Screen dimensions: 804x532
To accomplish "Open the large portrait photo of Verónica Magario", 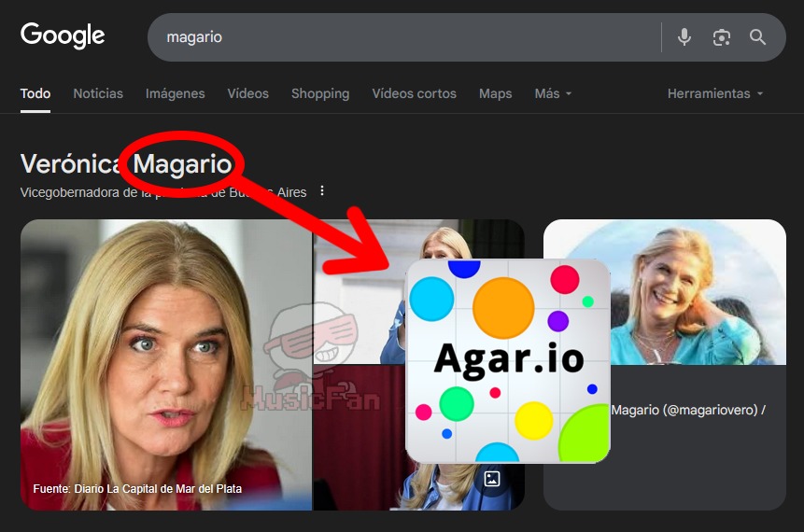I will coord(166,364).
